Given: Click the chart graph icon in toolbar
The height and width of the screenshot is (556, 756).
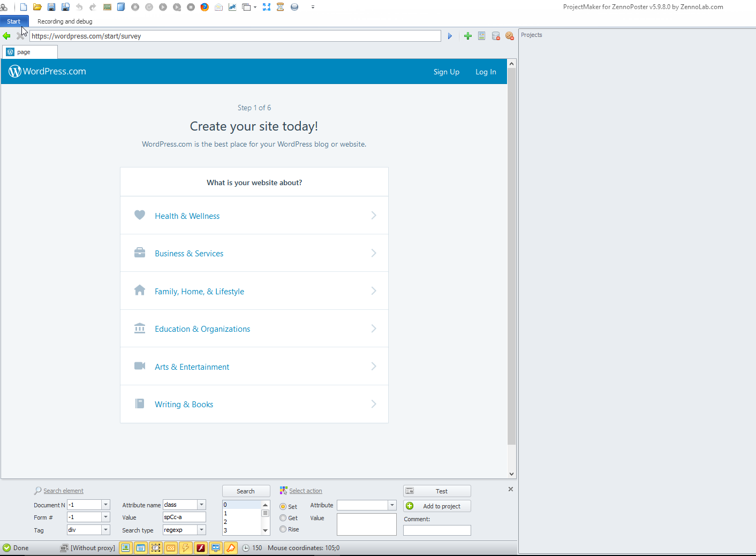Looking at the screenshot, I should pyautogui.click(x=232, y=7).
